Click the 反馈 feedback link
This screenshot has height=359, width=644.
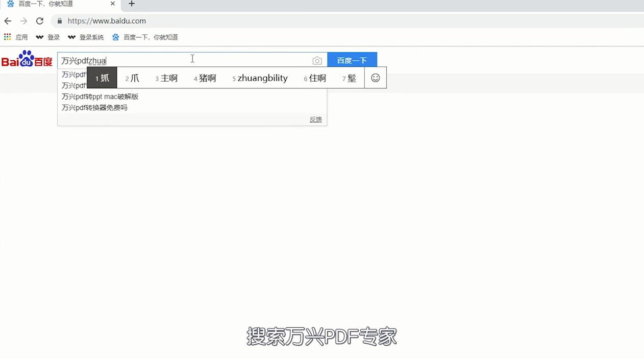315,119
